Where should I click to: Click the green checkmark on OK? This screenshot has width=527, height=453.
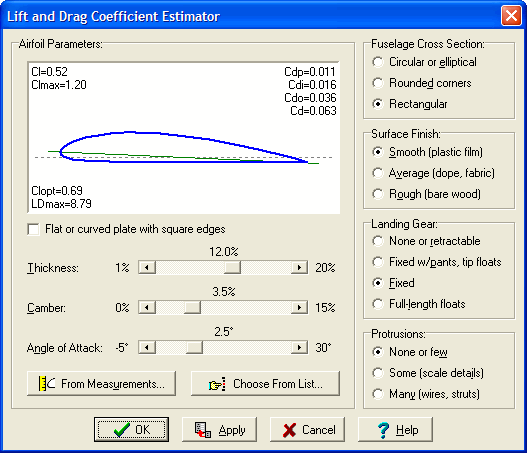(122, 429)
